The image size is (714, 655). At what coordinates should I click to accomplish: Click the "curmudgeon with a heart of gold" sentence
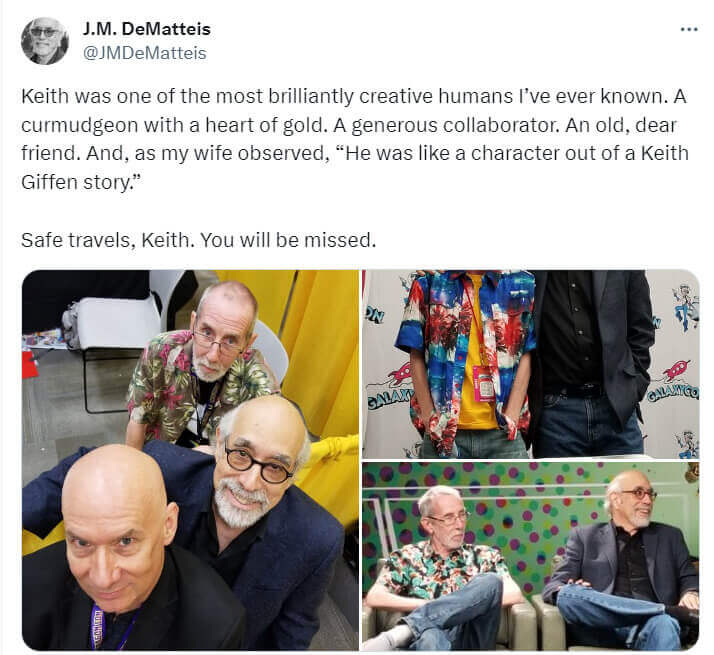[x=174, y=125]
